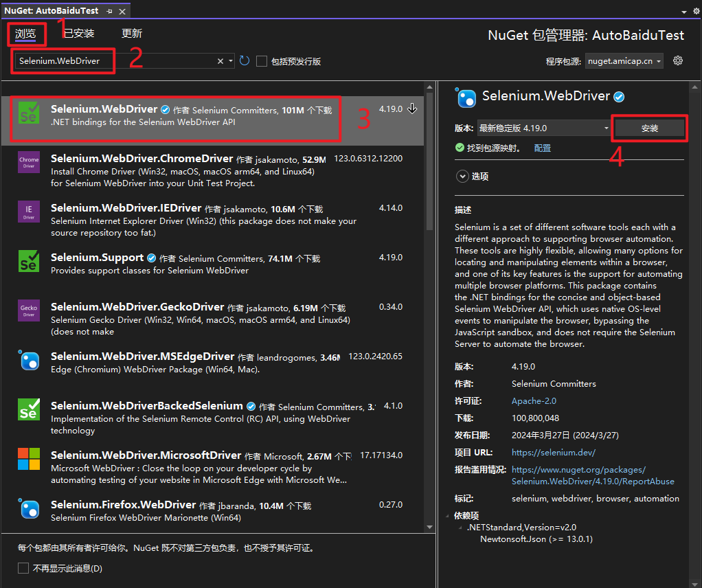The width and height of the screenshot is (702, 588).
Task: Open the https://selenium.dev/ project link
Action: pos(554,452)
